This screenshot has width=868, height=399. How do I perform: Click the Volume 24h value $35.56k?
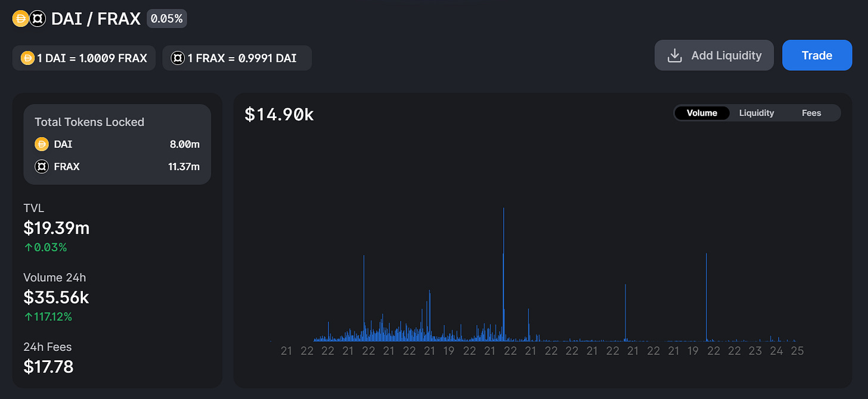56,297
